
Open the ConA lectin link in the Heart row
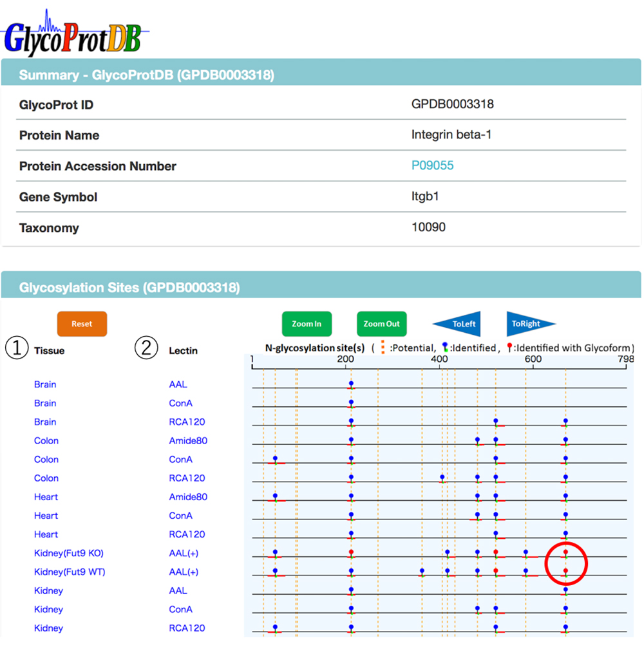point(181,516)
